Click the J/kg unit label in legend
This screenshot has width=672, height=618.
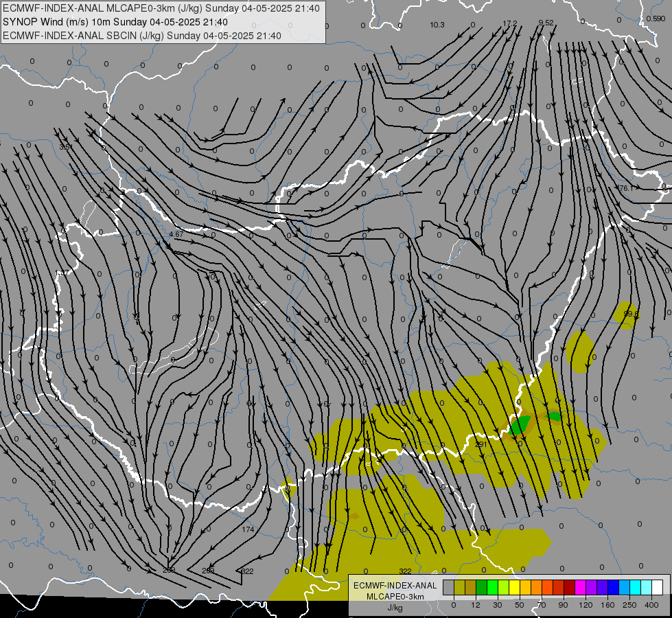[x=395, y=608]
